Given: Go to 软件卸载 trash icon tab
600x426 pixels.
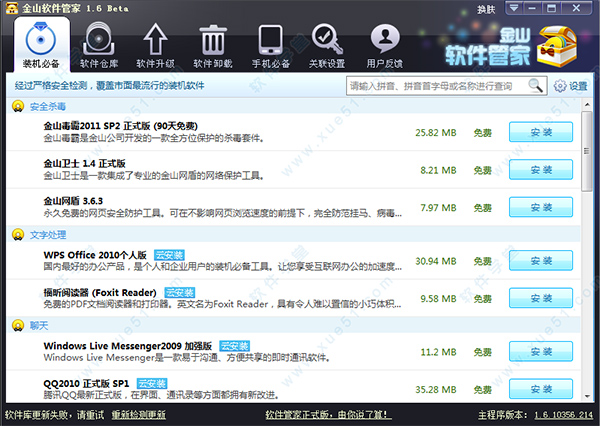Looking at the screenshot, I should coord(213,45).
